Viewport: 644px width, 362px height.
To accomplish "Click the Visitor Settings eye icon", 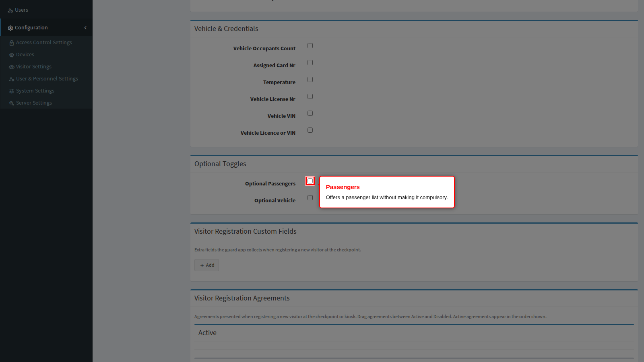I will point(12,67).
